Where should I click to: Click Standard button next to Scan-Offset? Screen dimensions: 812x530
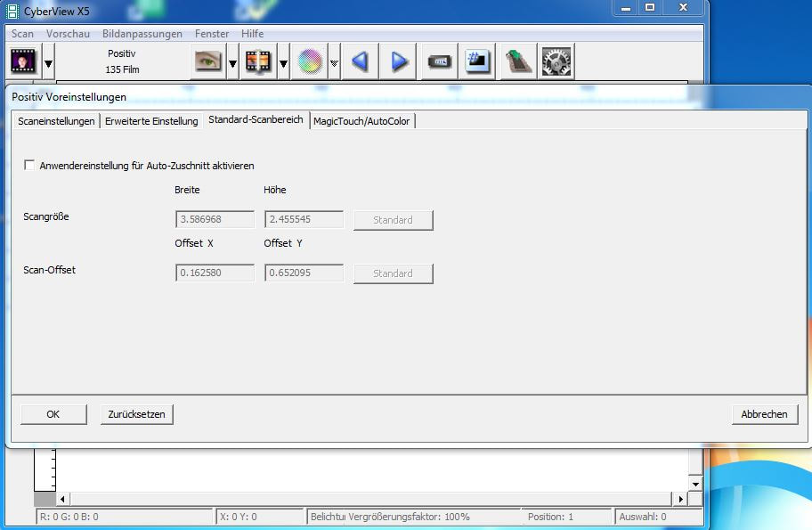(393, 273)
